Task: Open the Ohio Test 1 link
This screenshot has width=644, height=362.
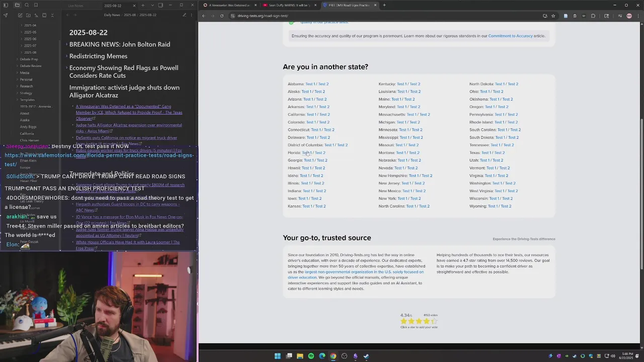Action: 485,92
